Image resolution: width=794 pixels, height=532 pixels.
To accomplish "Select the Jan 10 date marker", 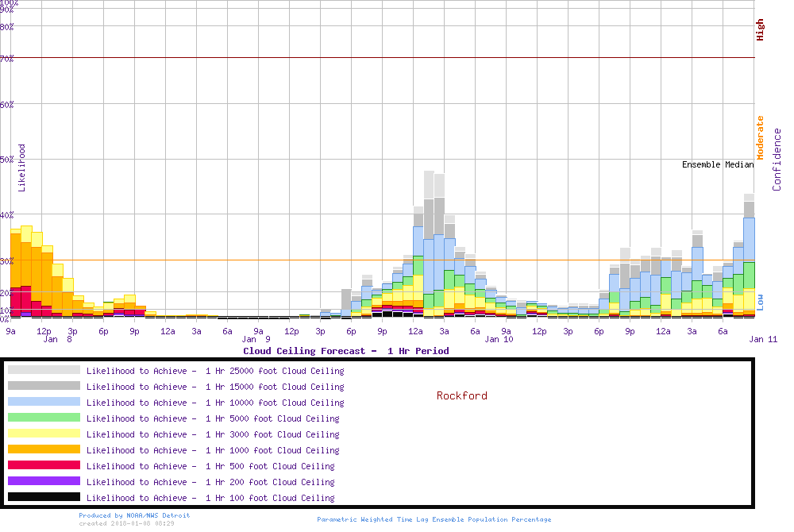I will click(x=499, y=339).
